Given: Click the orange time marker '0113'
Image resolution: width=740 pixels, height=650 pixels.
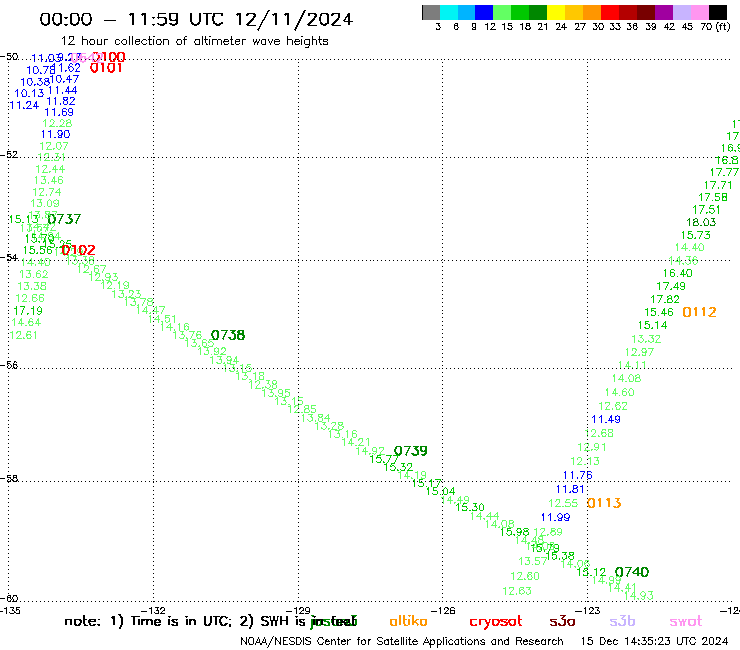Looking at the screenshot, I should coord(604,503).
